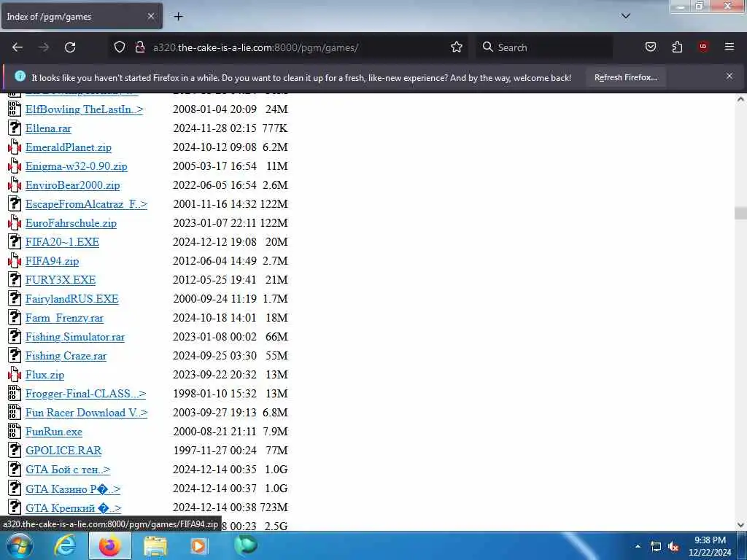This screenshot has height=560, width=747.
Task: Show hidden system tray icons
Action: point(638,546)
